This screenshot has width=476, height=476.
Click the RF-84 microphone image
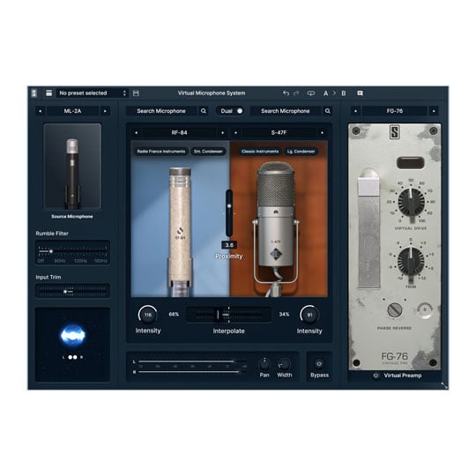[181, 232]
